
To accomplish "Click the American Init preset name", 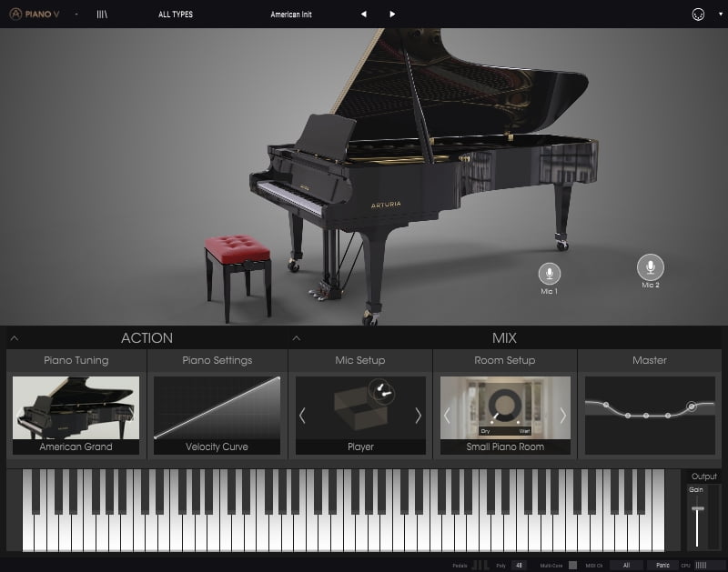I will [291, 15].
